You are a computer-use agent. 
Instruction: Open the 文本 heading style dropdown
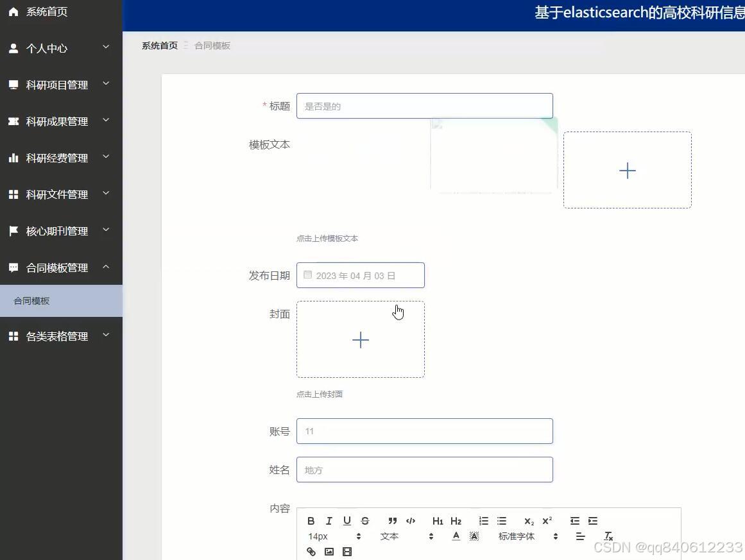pos(407,536)
